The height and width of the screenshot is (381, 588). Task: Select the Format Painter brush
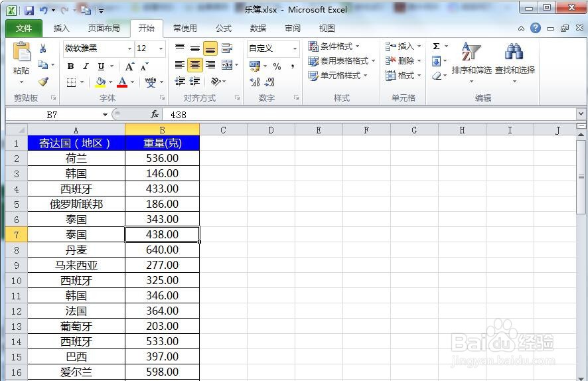pyautogui.click(x=43, y=82)
